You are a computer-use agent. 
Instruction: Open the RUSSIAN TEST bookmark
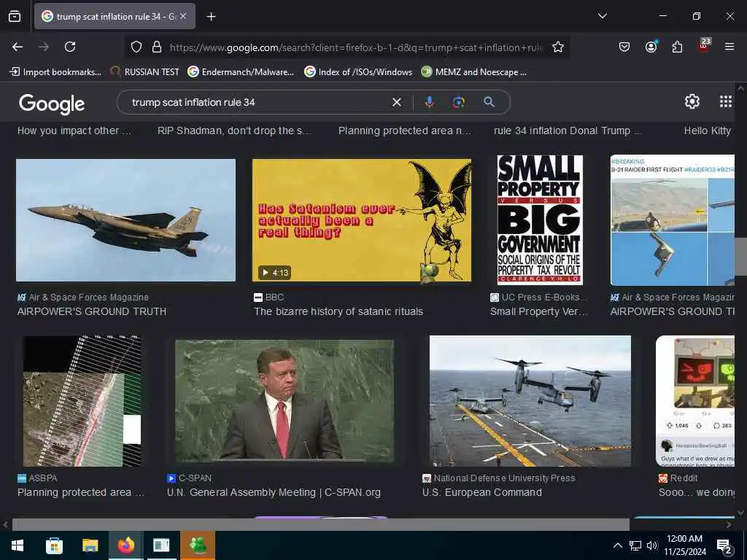(x=145, y=72)
